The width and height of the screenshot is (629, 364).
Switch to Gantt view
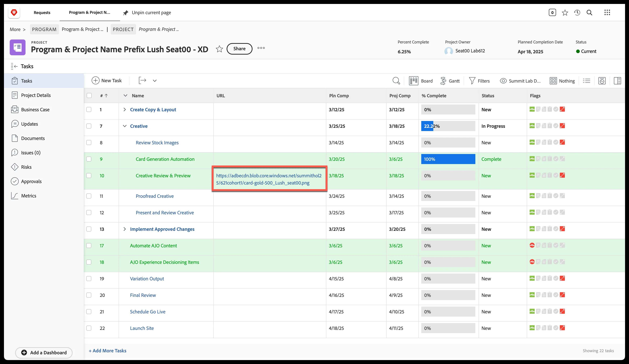pyautogui.click(x=450, y=81)
